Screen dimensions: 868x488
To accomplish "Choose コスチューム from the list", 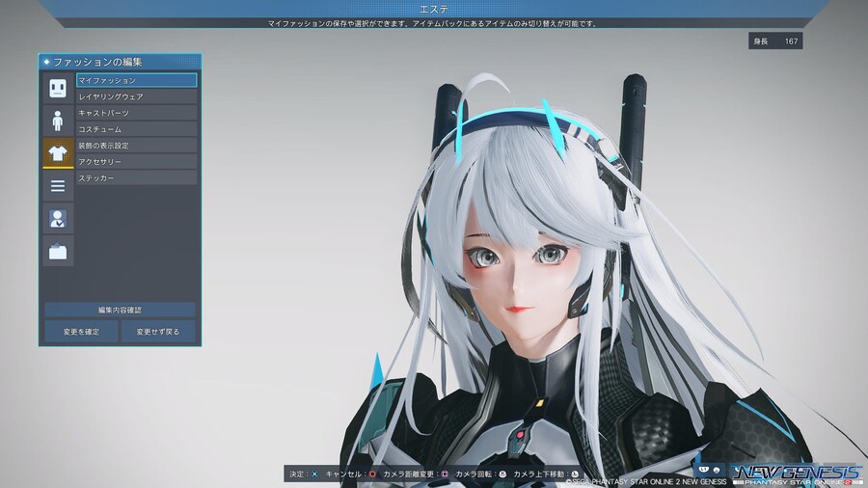I will pyautogui.click(x=136, y=129).
